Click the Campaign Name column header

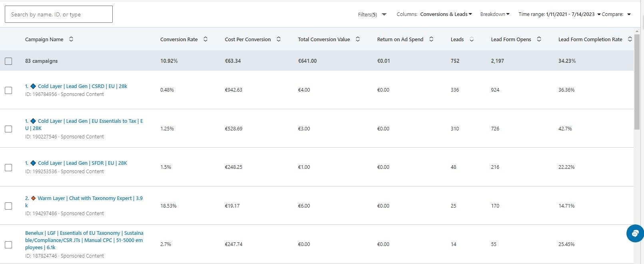point(44,39)
